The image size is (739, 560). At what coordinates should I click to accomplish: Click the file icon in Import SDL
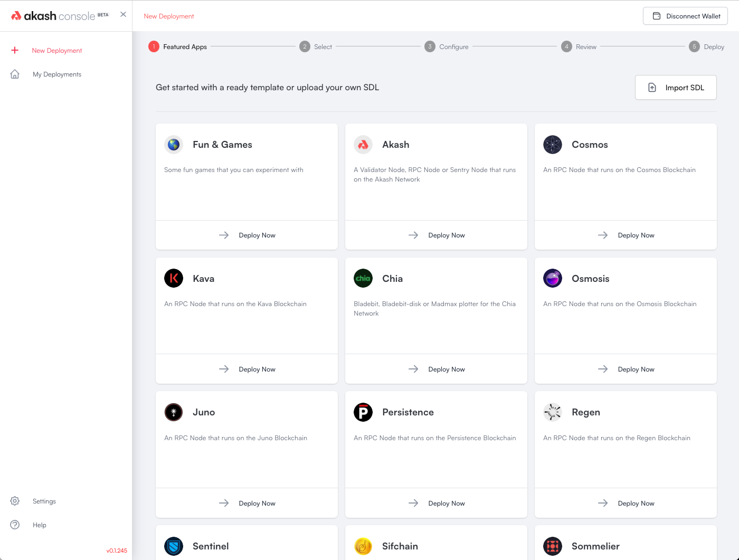[652, 87]
